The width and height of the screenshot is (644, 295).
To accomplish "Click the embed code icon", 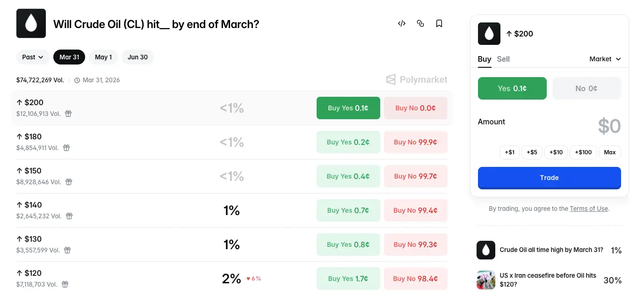I will coord(401,23).
